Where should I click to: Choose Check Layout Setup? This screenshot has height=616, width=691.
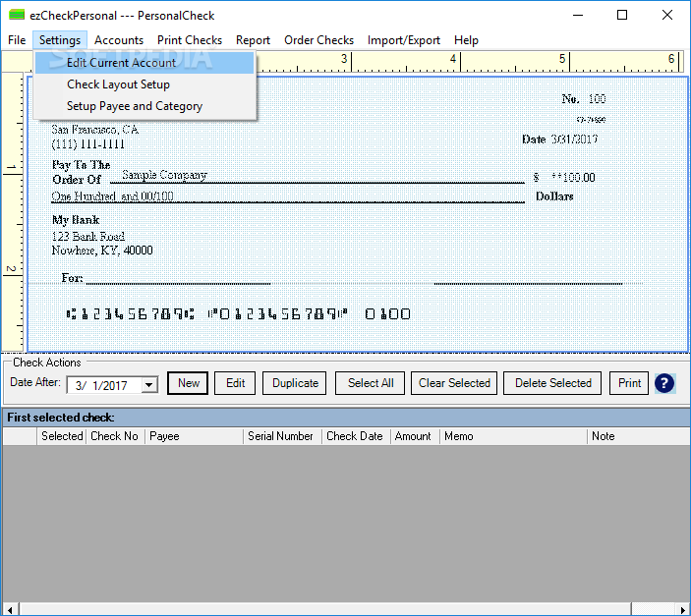144,84
